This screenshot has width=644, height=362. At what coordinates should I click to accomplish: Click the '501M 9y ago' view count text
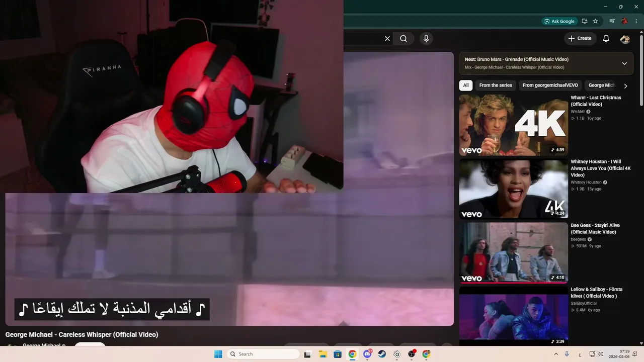click(x=586, y=246)
